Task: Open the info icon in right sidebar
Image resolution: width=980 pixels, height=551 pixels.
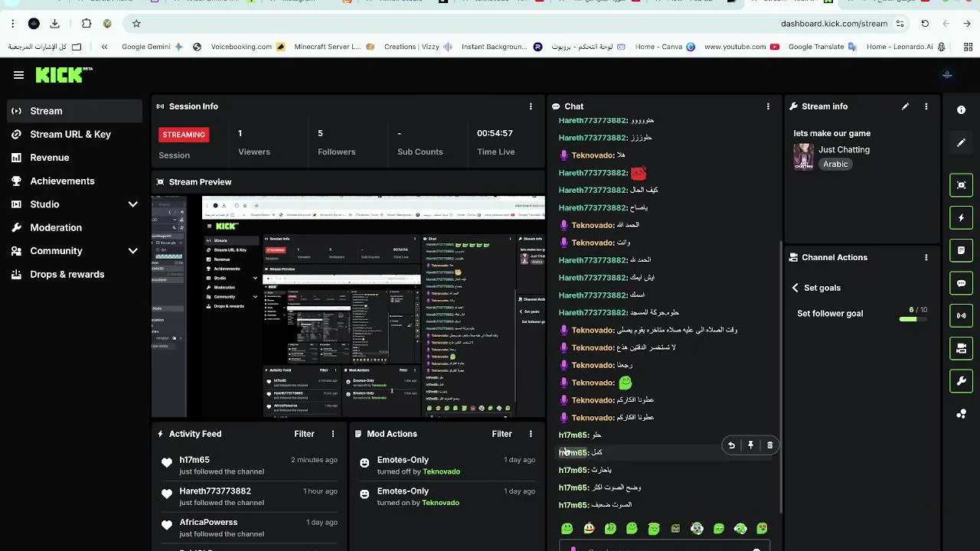Action: [962, 110]
